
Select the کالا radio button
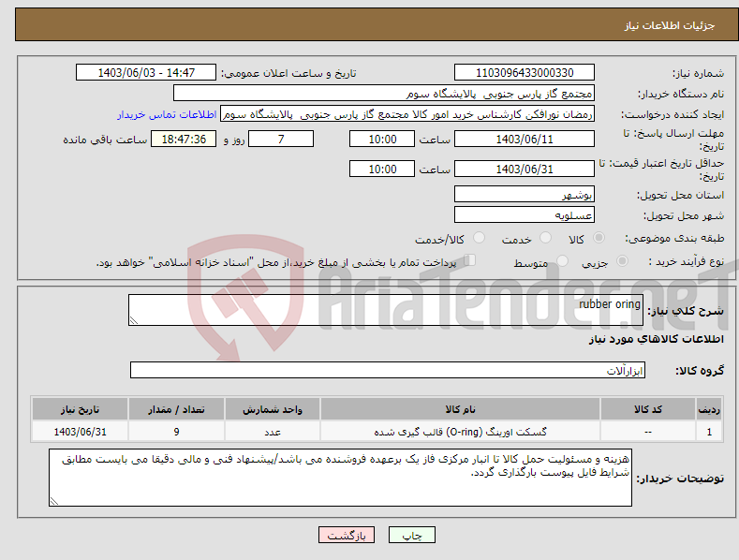(599, 238)
